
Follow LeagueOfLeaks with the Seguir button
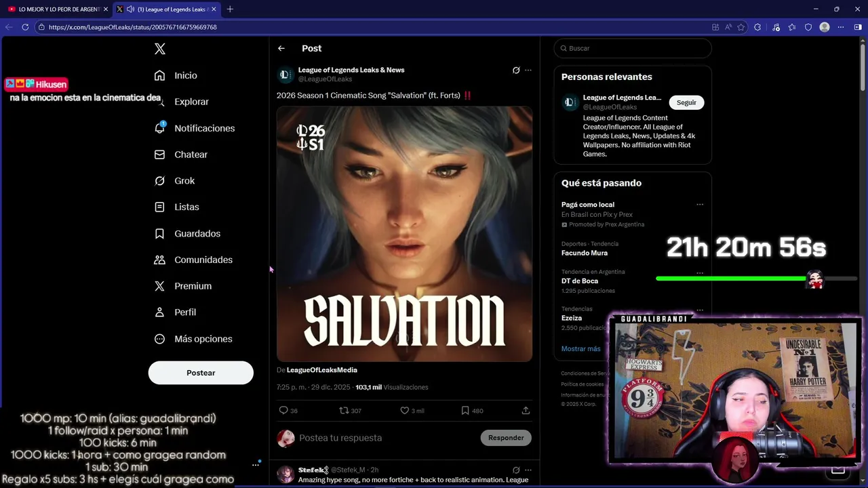686,102
